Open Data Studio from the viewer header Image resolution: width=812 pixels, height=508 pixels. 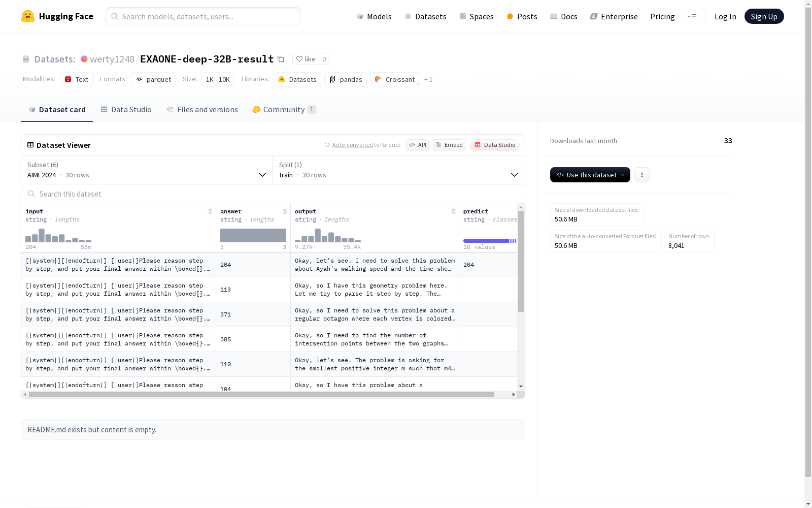[x=494, y=145]
